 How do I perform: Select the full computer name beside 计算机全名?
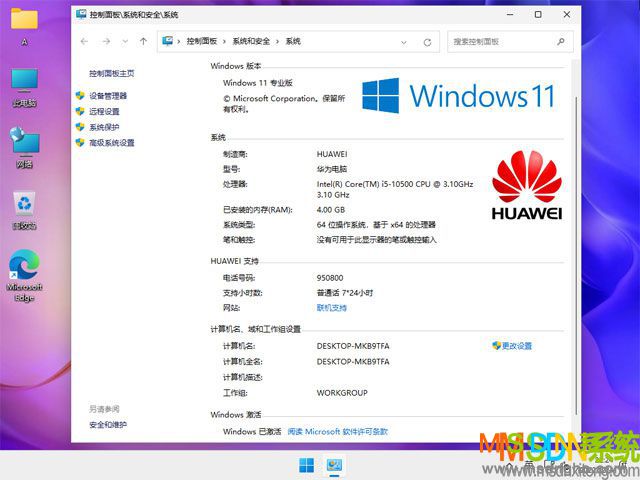coord(353,362)
